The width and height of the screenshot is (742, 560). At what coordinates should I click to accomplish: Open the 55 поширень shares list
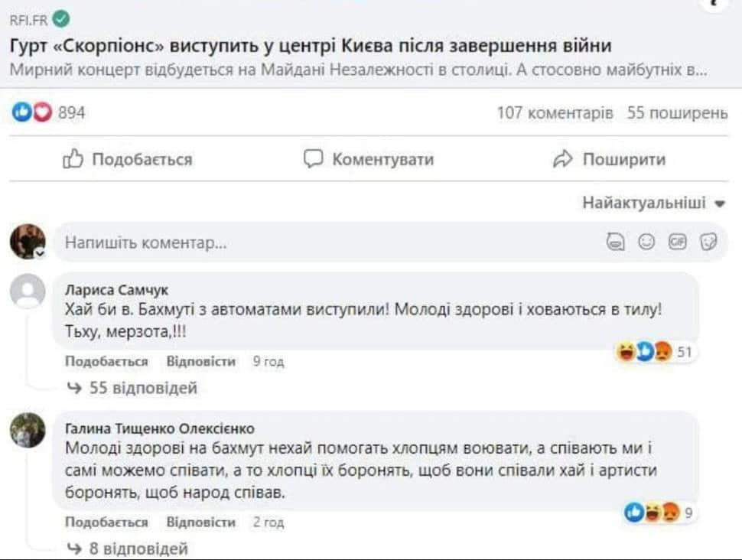click(x=677, y=113)
